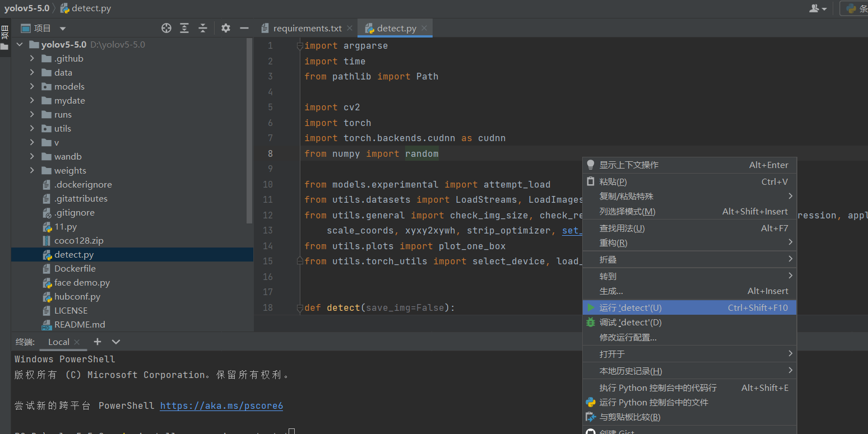Screen dimensions: 868x434
Task: Expand the models folder
Action: 33,86
